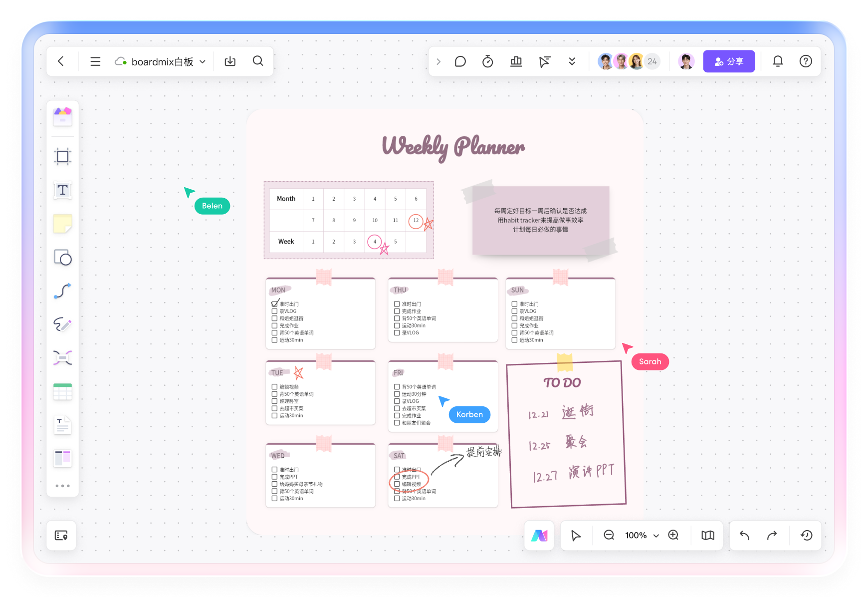
Task: Choose the Shape tool
Action: coord(62,258)
